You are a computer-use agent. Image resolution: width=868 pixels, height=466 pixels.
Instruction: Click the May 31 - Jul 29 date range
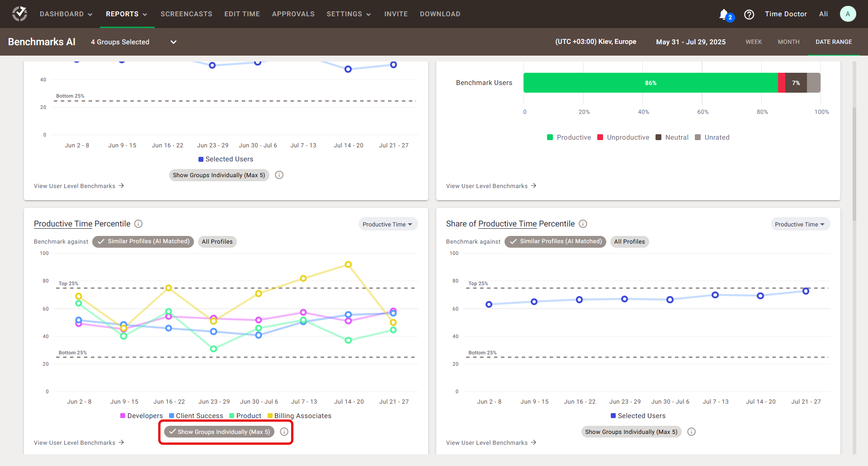coord(691,42)
